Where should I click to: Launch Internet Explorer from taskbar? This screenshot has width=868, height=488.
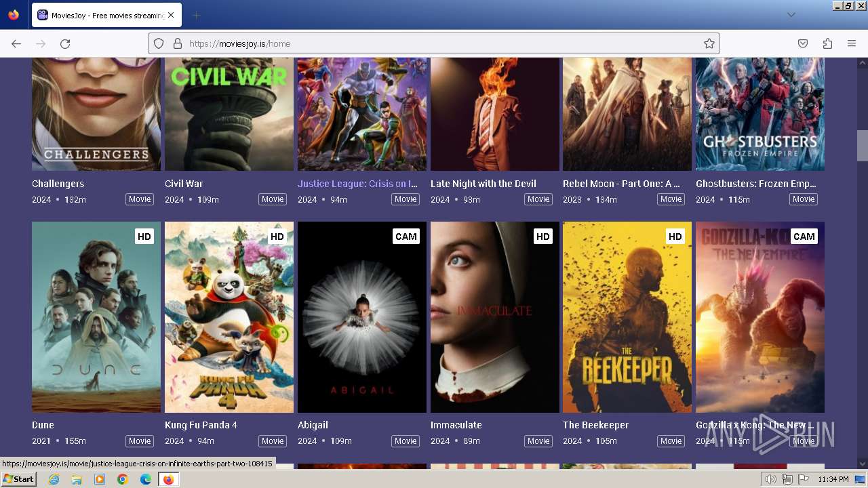[x=54, y=479]
